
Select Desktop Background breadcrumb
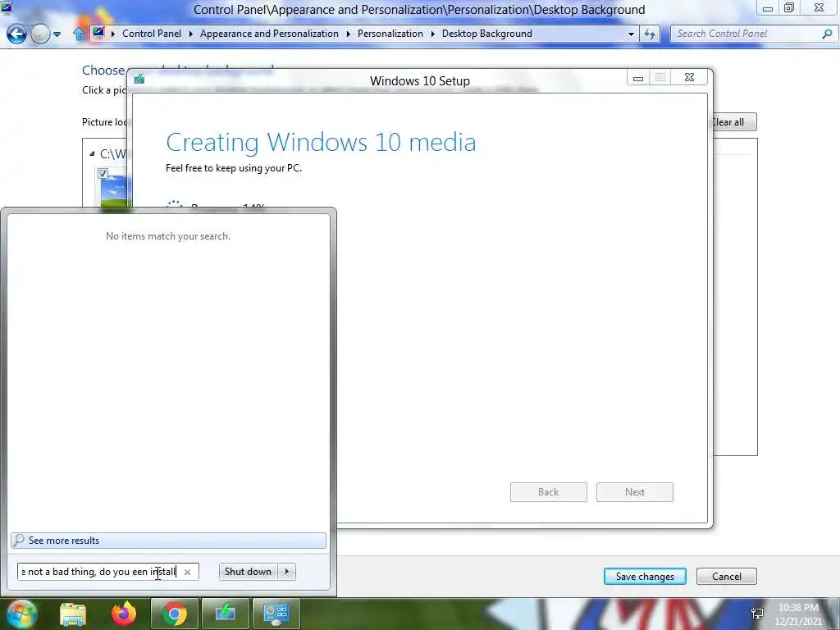[x=487, y=33]
